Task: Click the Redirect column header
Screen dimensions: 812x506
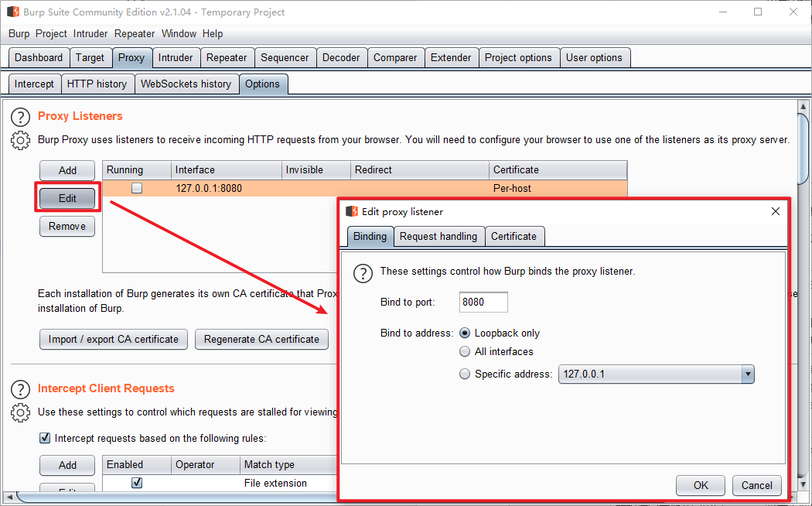Action: (419, 170)
